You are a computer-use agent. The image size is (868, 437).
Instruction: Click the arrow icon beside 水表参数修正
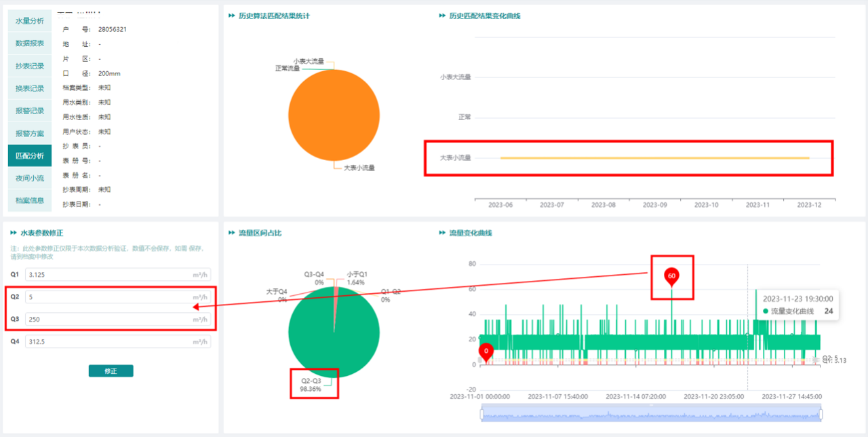click(14, 233)
